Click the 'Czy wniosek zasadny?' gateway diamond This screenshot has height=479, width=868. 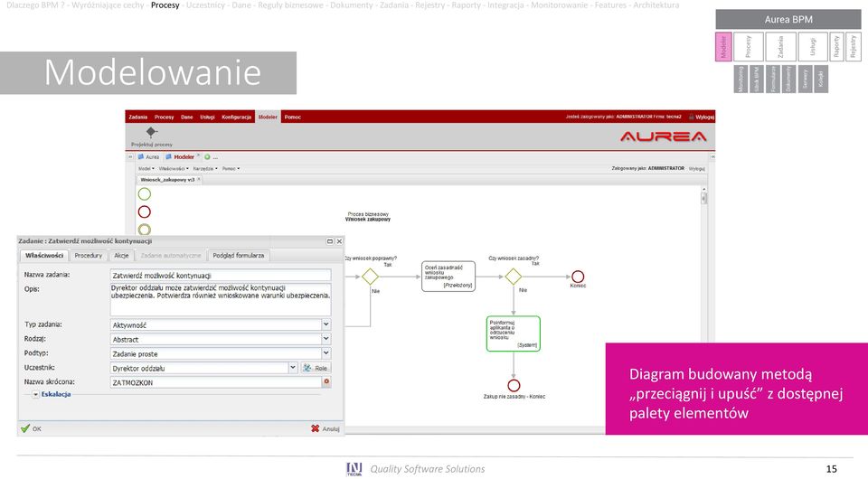coord(514,276)
